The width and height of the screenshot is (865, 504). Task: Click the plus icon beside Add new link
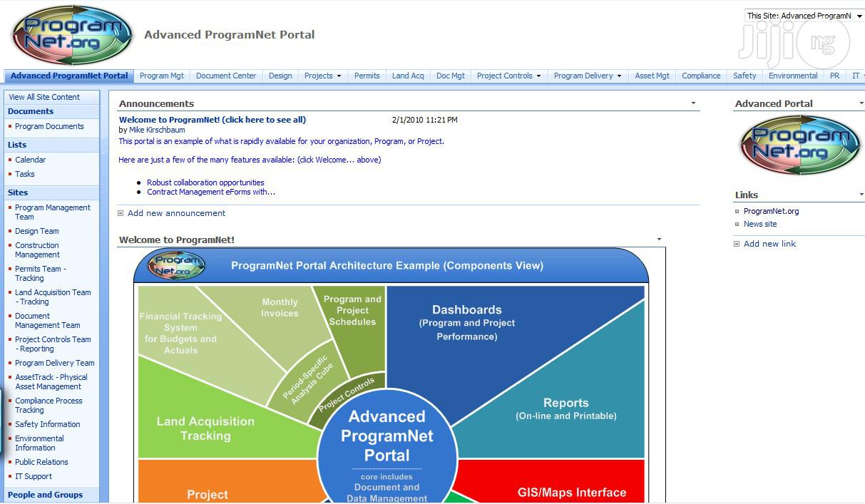pyautogui.click(x=737, y=244)
